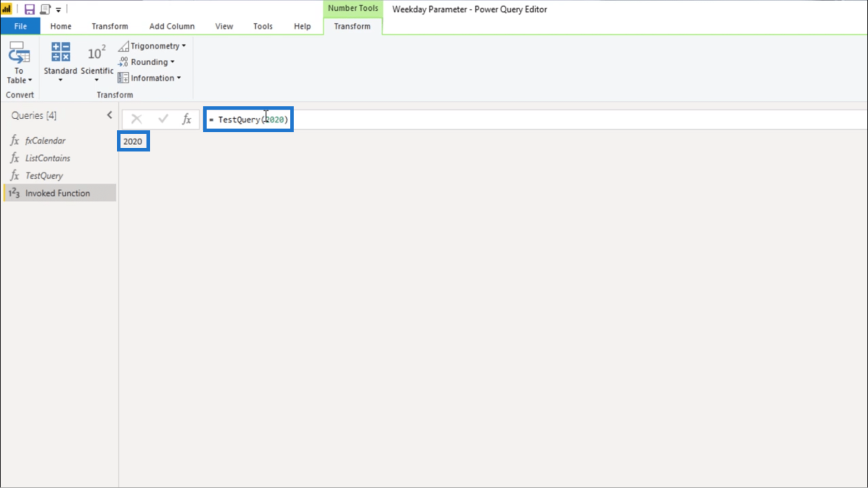Select the TestQuery function query

point(59,176)
